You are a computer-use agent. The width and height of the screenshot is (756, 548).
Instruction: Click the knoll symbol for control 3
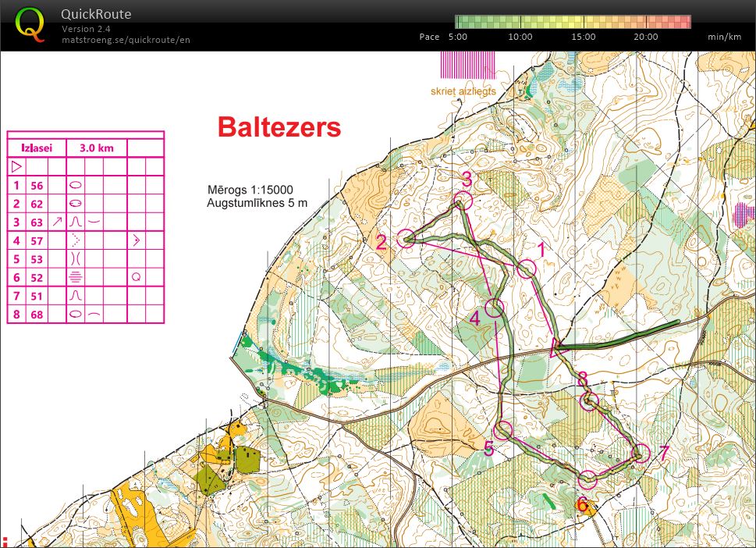75,222
